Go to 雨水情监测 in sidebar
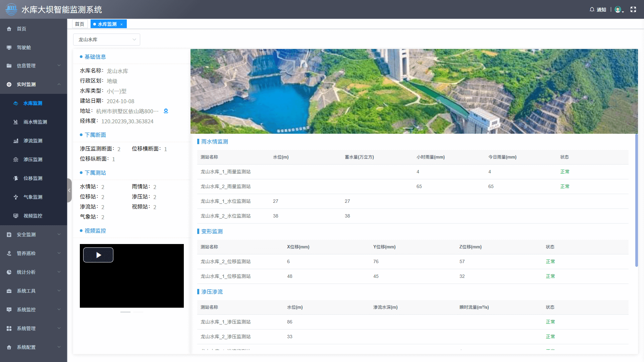Screen dimensions: 644x362 coord(35,122)
